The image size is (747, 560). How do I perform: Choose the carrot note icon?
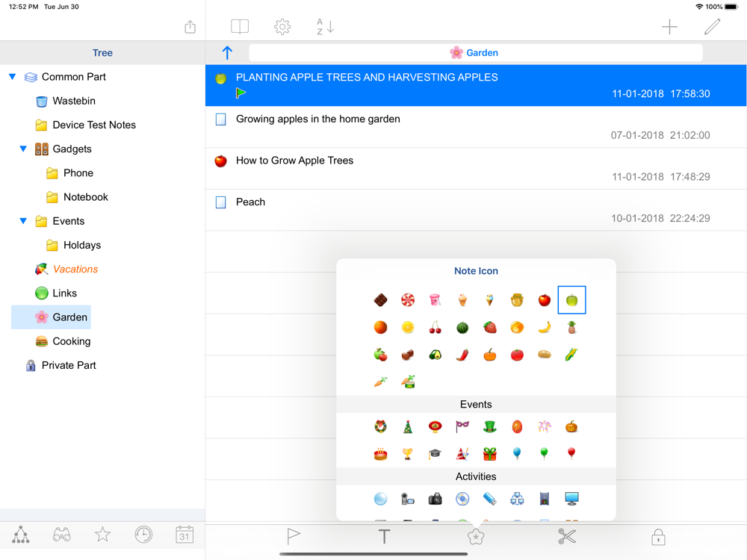click(x=380, y=382)
